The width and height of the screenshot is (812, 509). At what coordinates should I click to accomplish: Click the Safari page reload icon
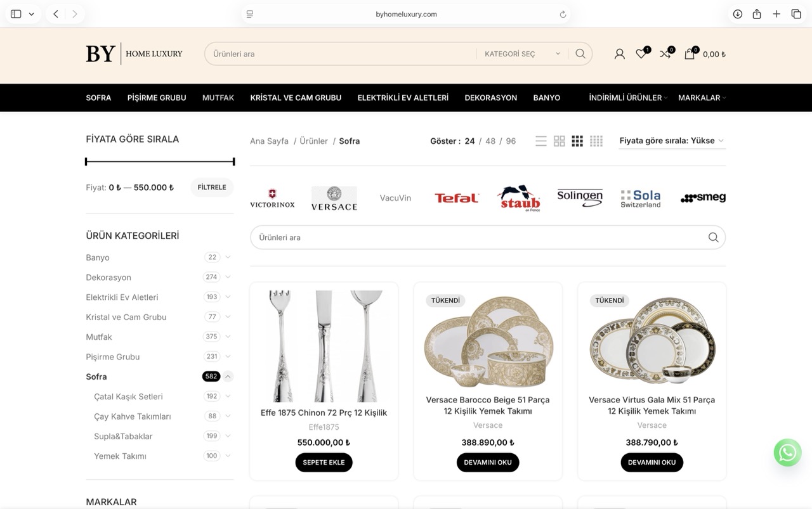point(563,14)
